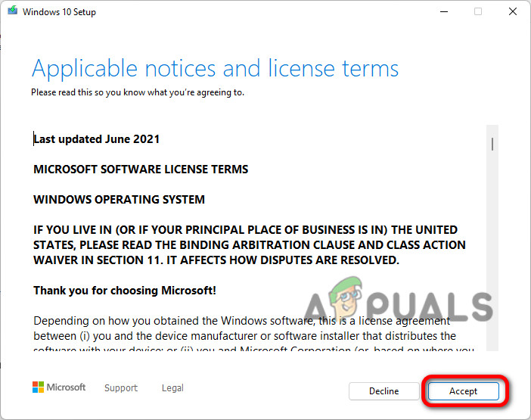This screenshot has width=531, height=420.
Task: Decline the license terms
Action: (384, 391)
